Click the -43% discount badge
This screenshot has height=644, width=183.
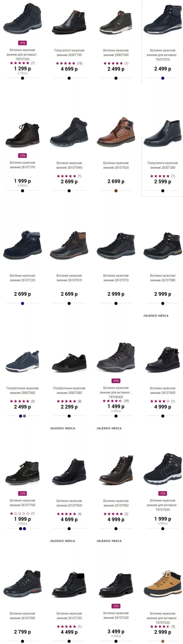pyautogui.click(x=22, y=43)
